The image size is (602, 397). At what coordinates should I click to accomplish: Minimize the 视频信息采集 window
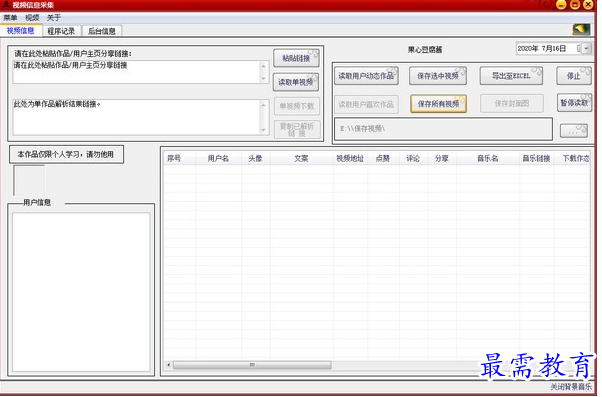[561, 5]
